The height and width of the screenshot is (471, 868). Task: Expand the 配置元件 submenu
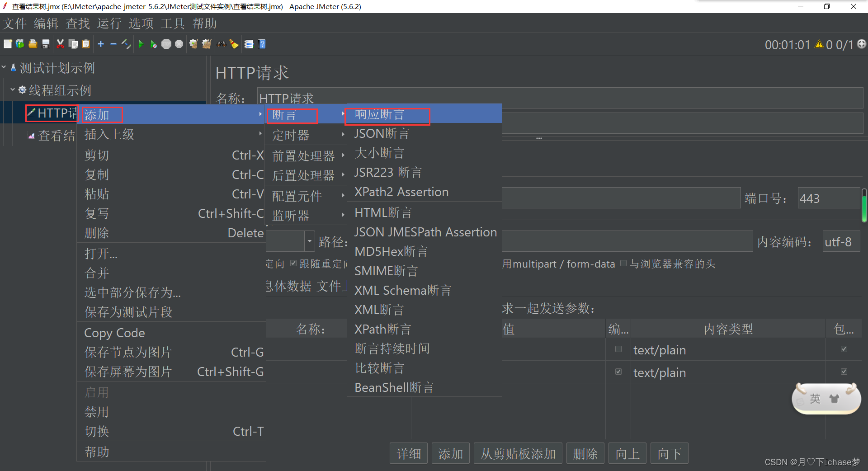[x=306, y=196]
